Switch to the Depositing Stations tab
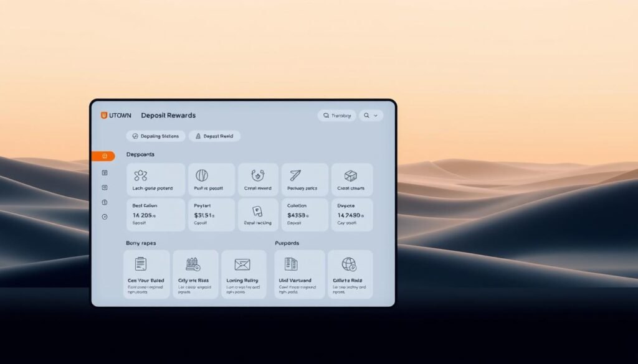Screen dimensions: 638x364 point(156,136)
